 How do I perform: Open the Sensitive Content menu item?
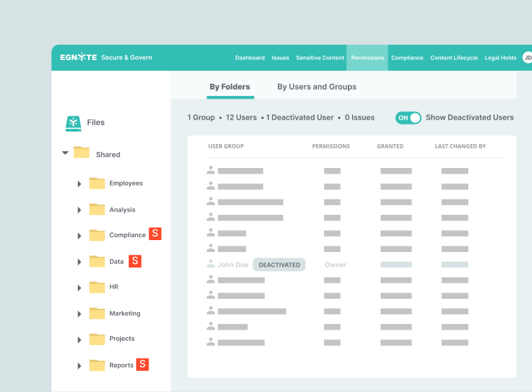320,58
